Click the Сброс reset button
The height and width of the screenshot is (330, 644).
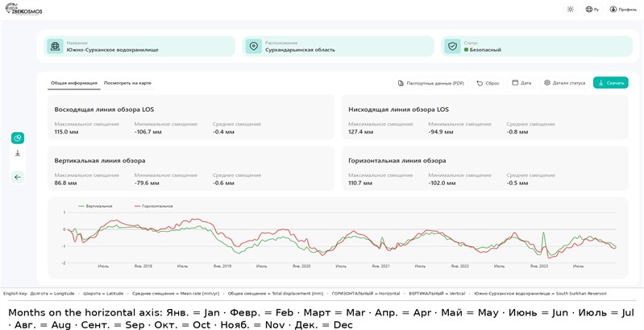(488, 83)
